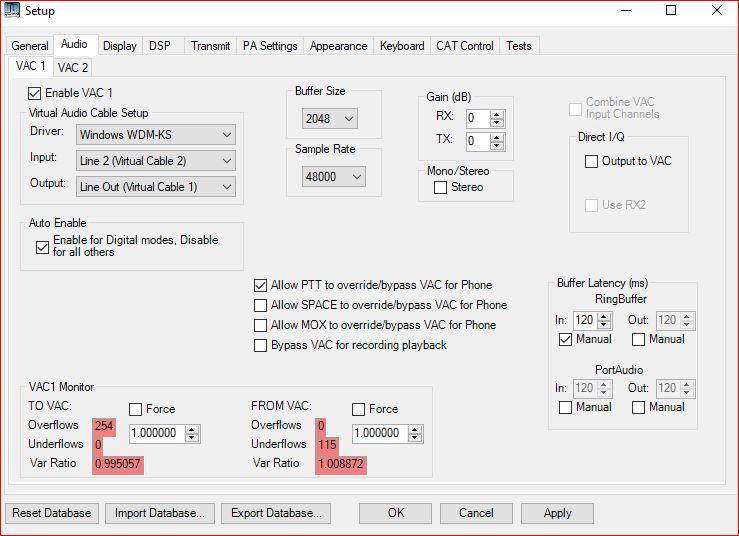Screen dimensions: 739x536
Task: Toggle Output to VAC for Direct I/Q
Action: point(589,161)
